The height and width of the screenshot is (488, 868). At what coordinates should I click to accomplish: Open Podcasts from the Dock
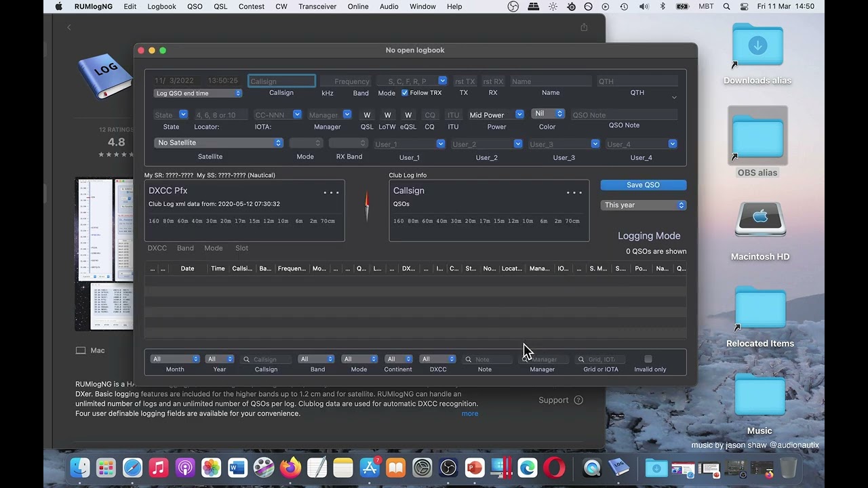pos(185,468)
